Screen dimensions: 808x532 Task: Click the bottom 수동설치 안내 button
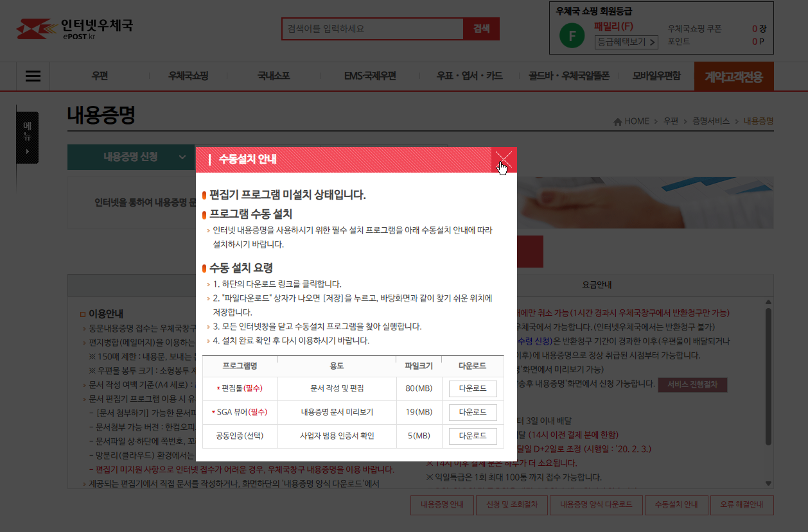(676, 505)
